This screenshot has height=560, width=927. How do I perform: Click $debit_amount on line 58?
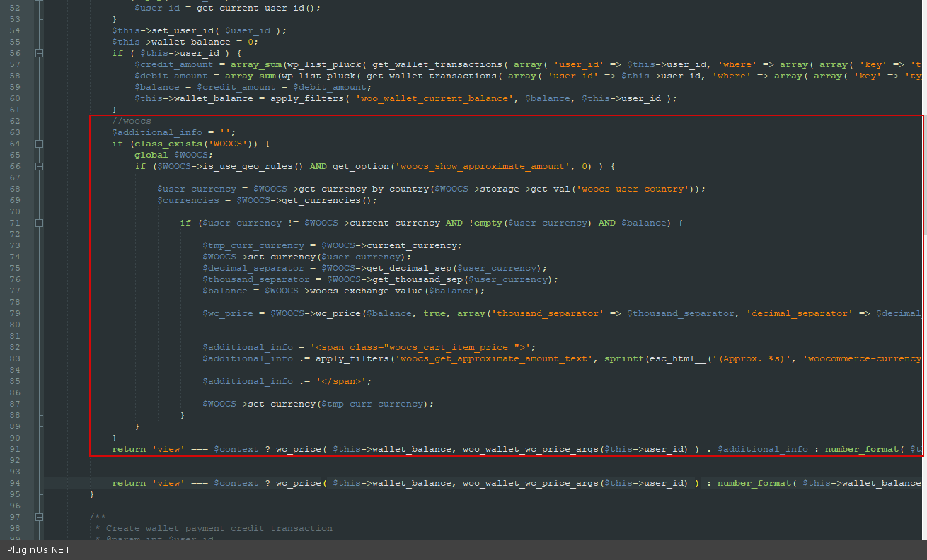tap(171, 76)
